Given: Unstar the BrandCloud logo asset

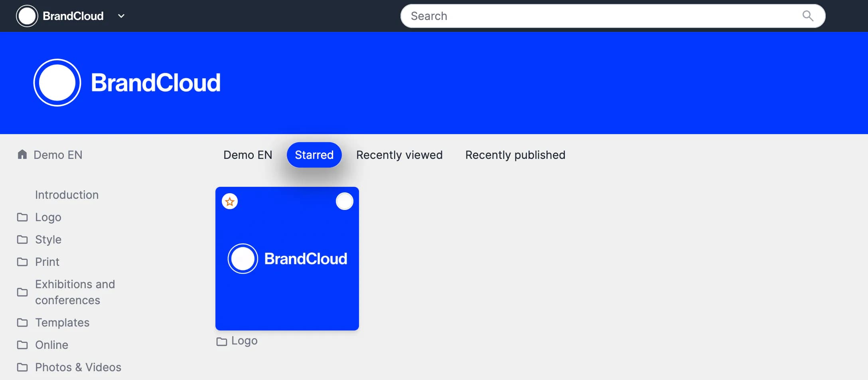Looking at the screenshot, I should (x=230, y=202).
